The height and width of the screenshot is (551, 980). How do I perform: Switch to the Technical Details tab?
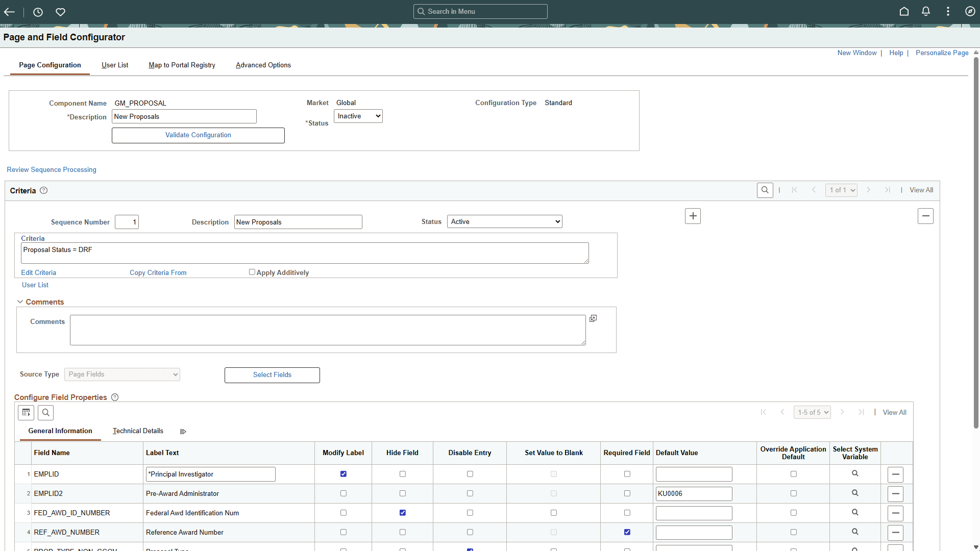(x=138, y=431)
